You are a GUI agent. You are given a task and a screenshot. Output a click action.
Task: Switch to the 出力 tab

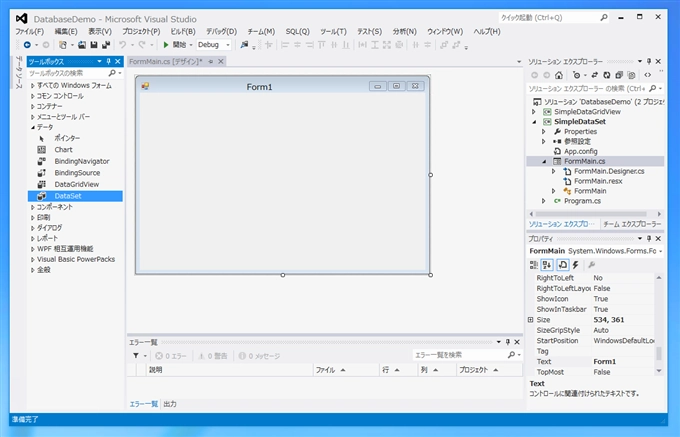[170, 404]
